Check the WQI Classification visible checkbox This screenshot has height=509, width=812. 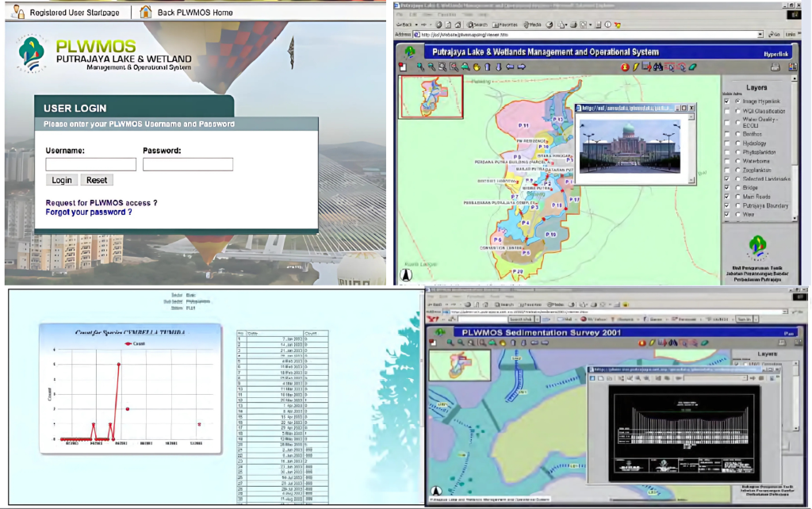pos(727,111)
